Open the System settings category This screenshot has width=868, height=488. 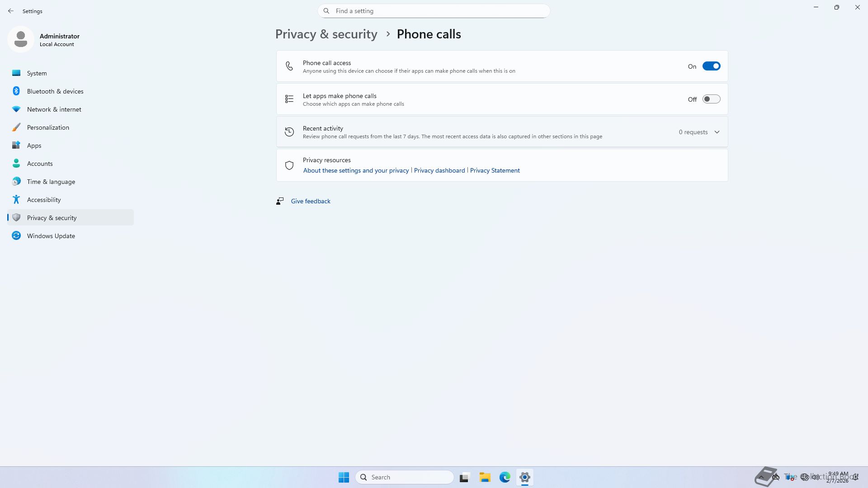point(37,73)
